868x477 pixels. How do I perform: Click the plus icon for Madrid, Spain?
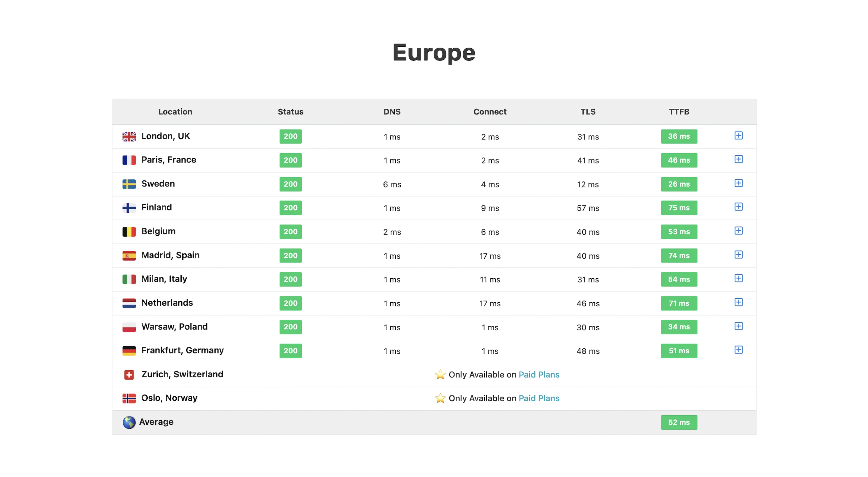[x=738, y=255]
